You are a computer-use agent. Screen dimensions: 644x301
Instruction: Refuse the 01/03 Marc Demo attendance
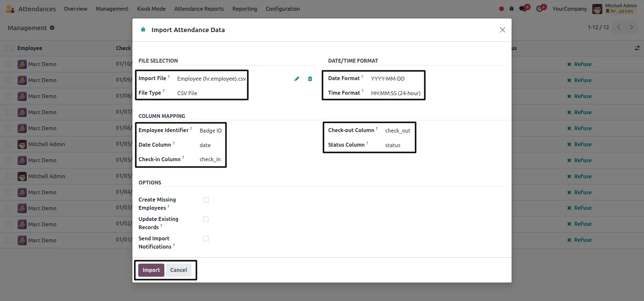pyautogui.click(x=580, y=208)
